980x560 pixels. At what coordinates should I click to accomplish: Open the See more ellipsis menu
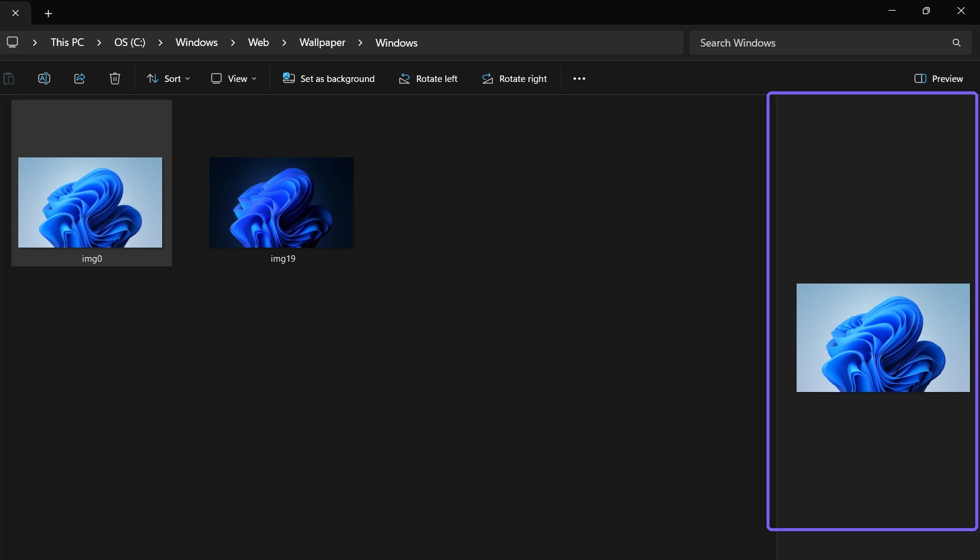(x=579, y=78)
